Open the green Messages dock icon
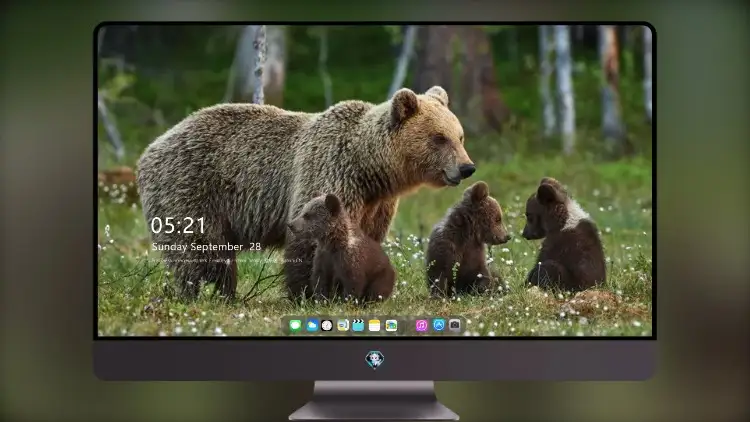Image resolution: width=750 pixels, height=422 pixels. point(296,325)
